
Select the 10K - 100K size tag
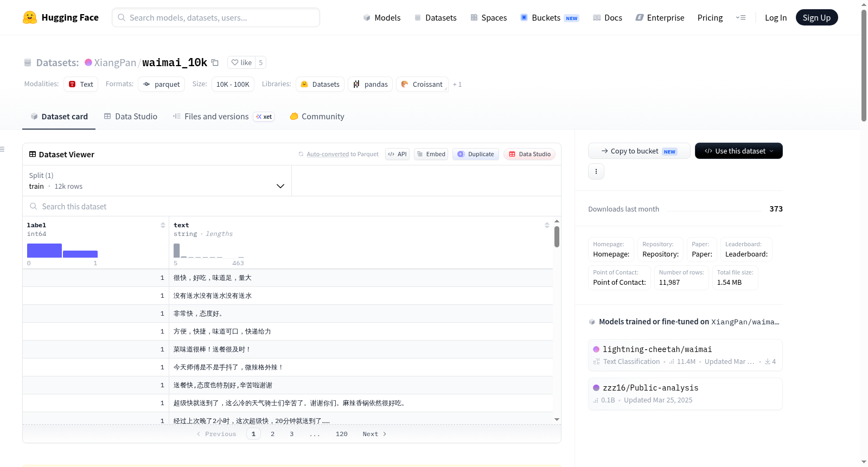pos(233,84)
